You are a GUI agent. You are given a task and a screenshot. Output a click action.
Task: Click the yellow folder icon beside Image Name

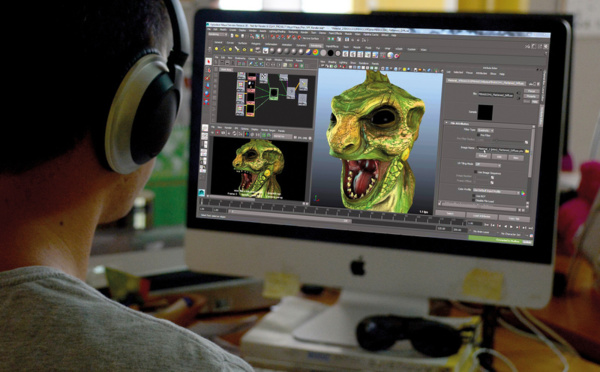click(x=527, y=151)
